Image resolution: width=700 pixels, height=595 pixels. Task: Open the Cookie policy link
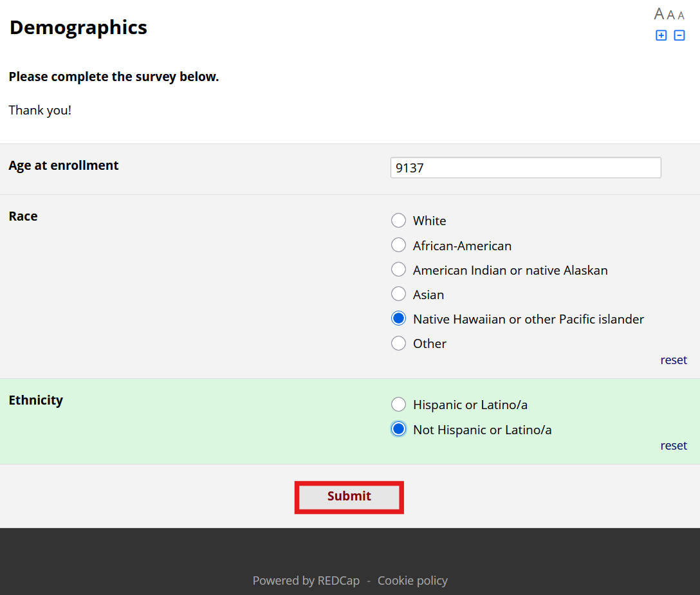412,580
